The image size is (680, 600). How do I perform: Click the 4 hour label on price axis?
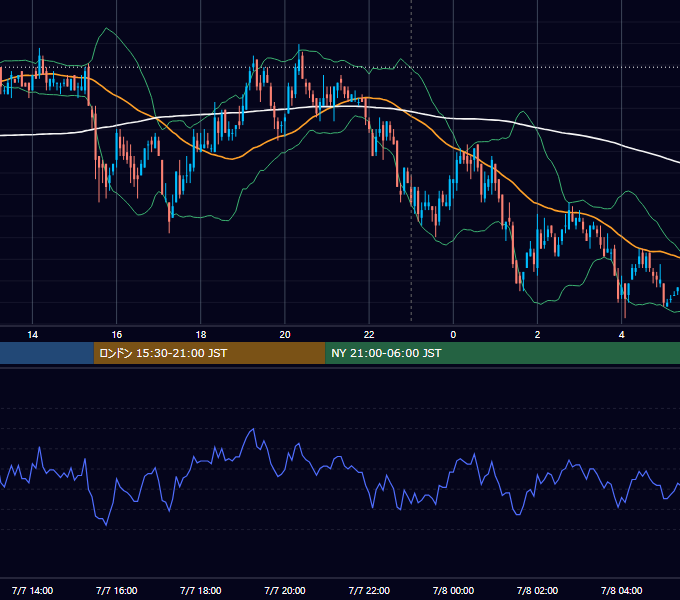621,335
